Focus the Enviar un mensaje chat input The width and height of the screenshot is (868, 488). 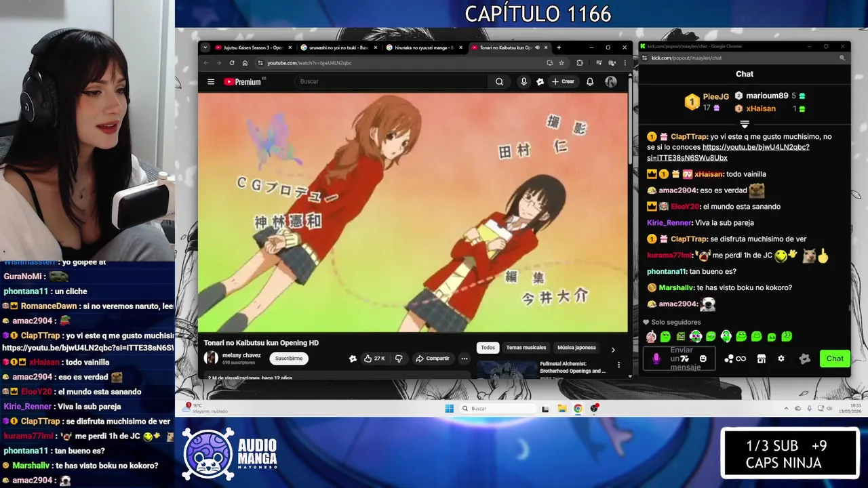[681, 359]
